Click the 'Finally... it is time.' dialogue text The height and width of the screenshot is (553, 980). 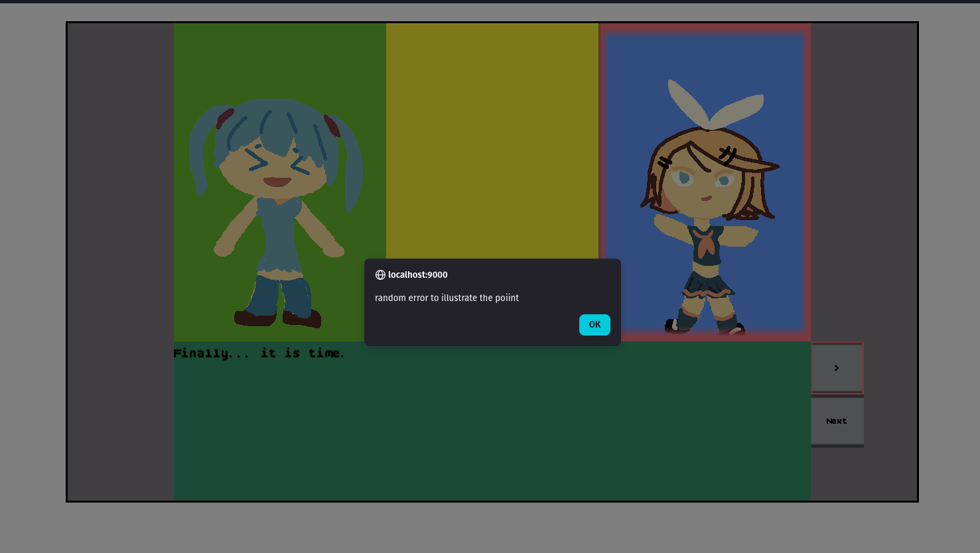pyautogui.click(x=259, y=353)
